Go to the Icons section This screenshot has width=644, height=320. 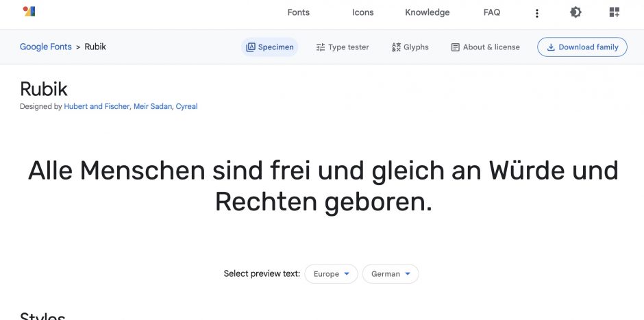click(x=362, y=12)
